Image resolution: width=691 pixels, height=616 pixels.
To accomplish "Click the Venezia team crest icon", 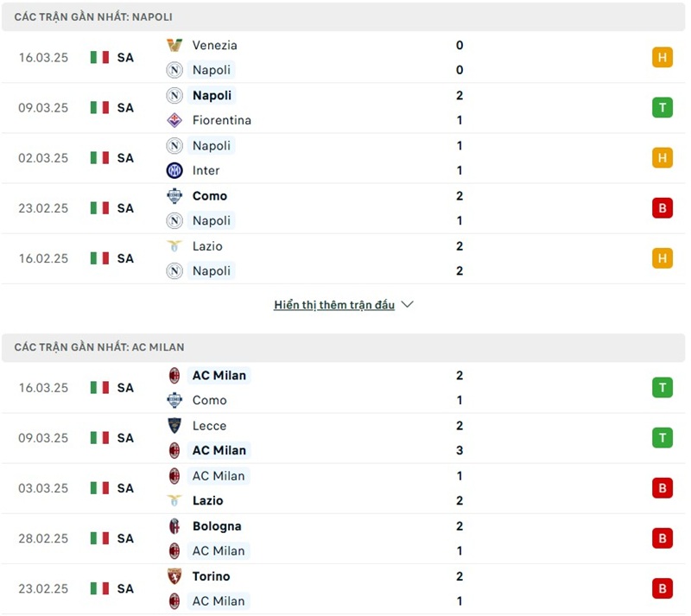I will point(174,45).
